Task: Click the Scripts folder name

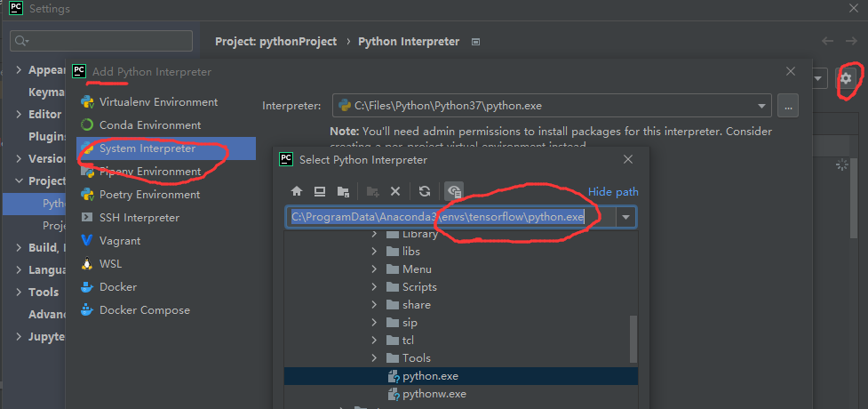Action: (419, 287)
